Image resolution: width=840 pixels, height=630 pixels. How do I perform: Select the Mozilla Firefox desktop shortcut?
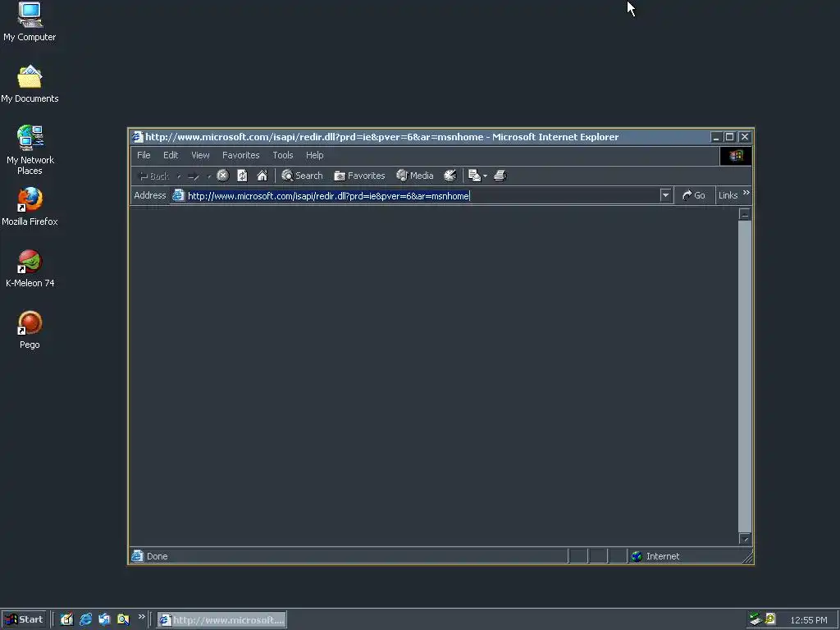30,207
